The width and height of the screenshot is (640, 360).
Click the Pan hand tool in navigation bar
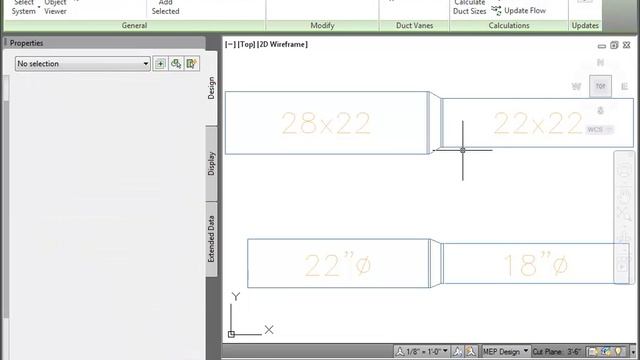[624, 197]
